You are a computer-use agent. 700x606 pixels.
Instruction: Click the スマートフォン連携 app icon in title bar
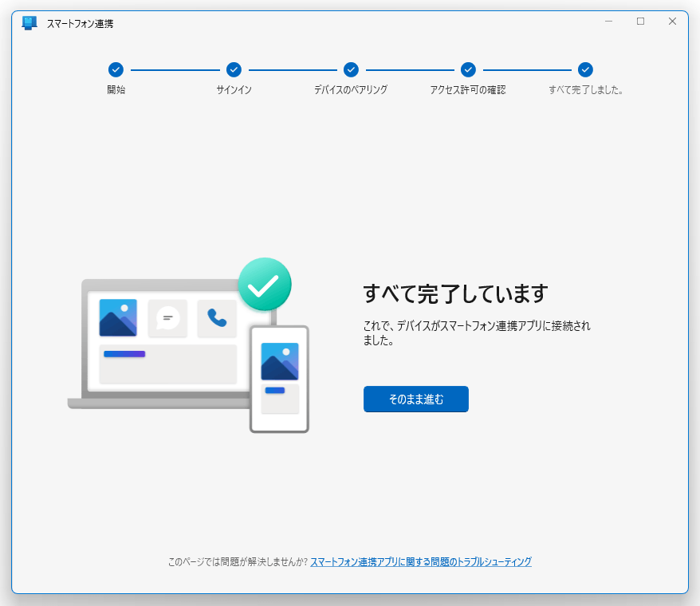[29, 23]
